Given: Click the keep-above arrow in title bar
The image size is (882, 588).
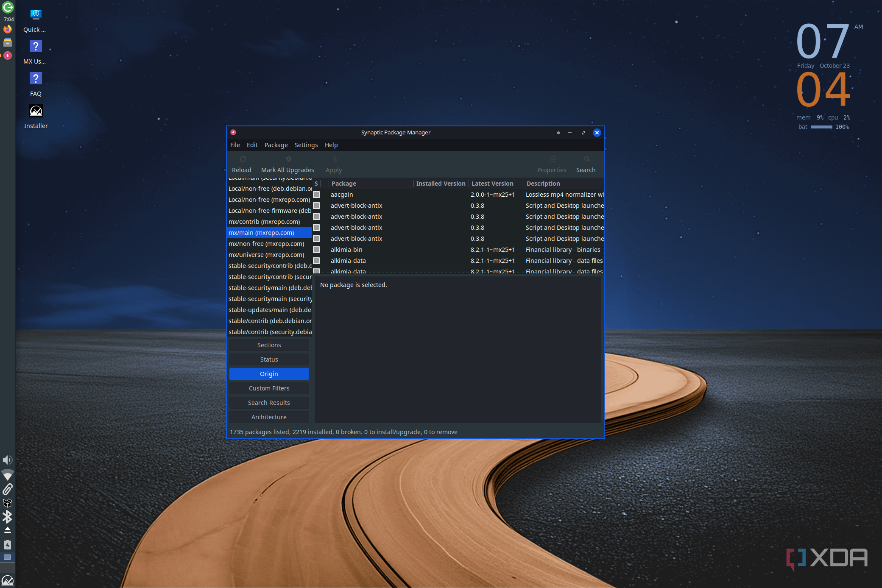Looking at the screenshot, I should 558,133.
